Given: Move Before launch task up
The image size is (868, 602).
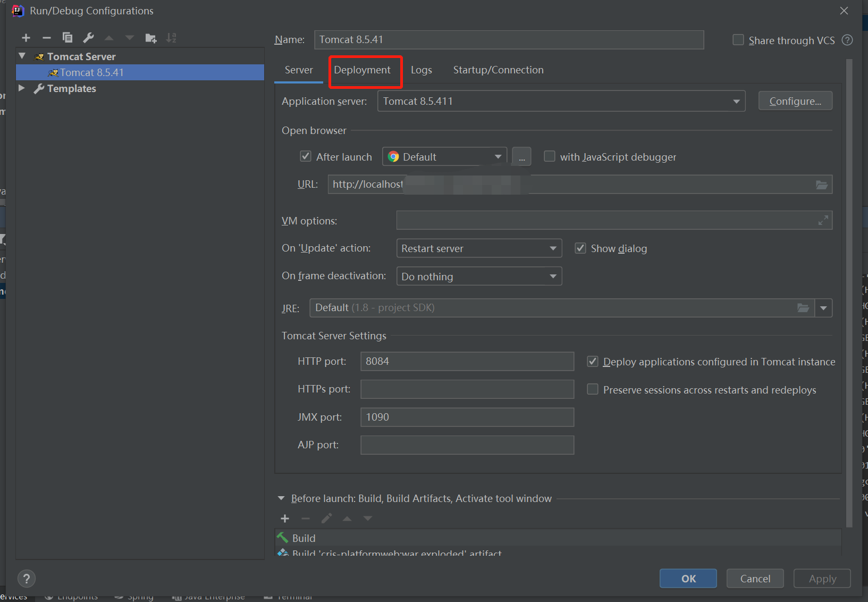Looking at the screenshot, I should pyautogui.click(x=347, y=519).
